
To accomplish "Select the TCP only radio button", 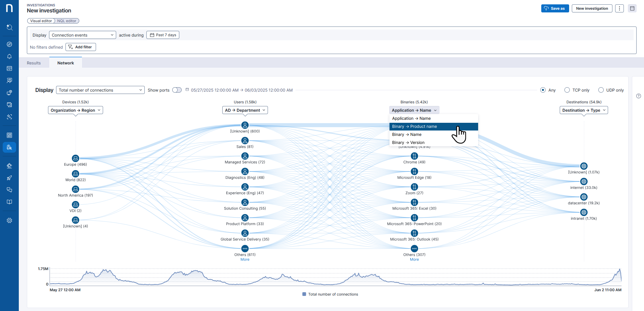I will (x=567, y=90).
